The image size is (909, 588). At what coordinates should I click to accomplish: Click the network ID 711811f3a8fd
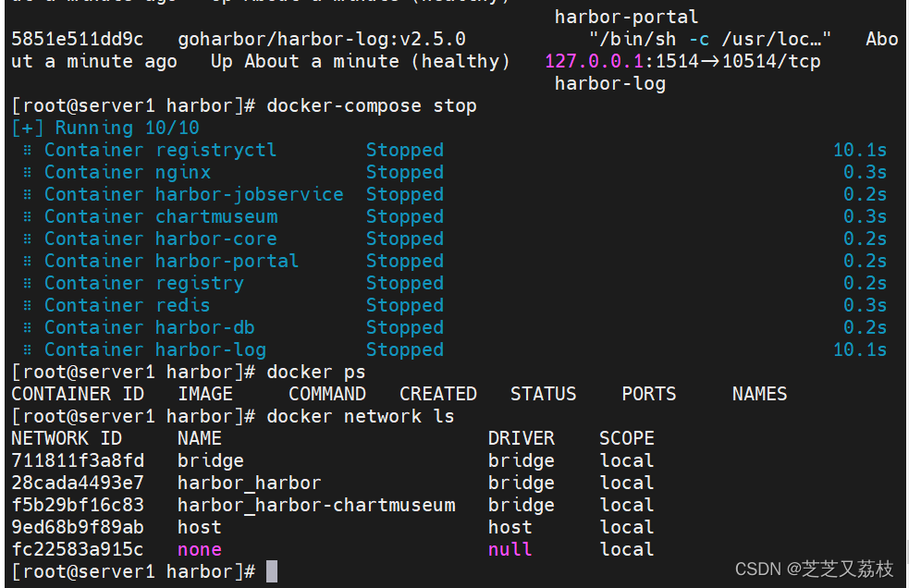pyautogui.click(x=78, y=460)
